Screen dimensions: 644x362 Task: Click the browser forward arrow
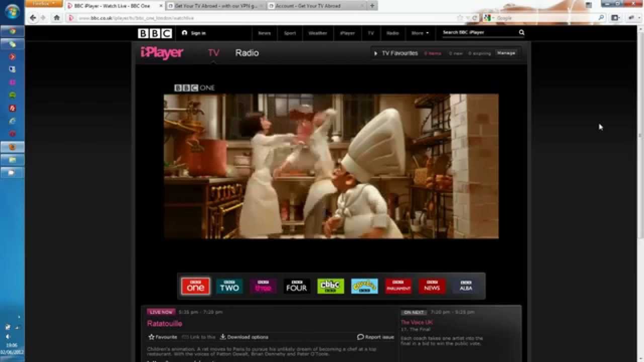pyautogui.click(x=43, y=18)
